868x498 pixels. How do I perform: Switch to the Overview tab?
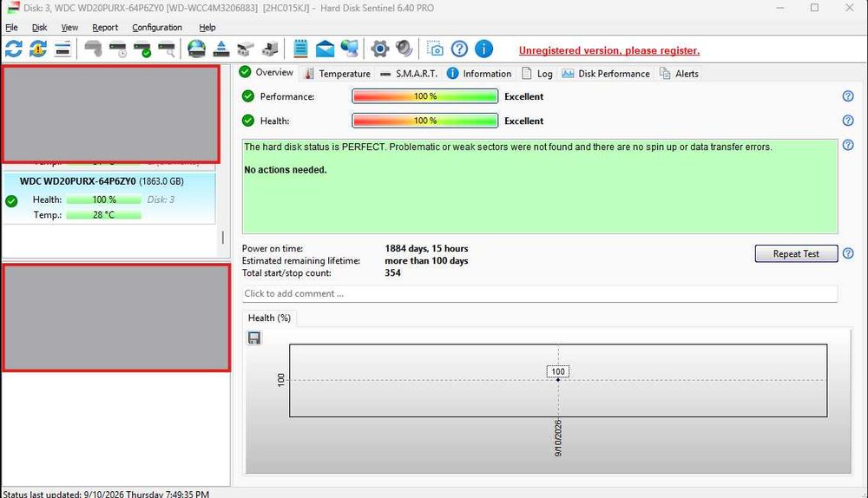click(x=266, y=73)
